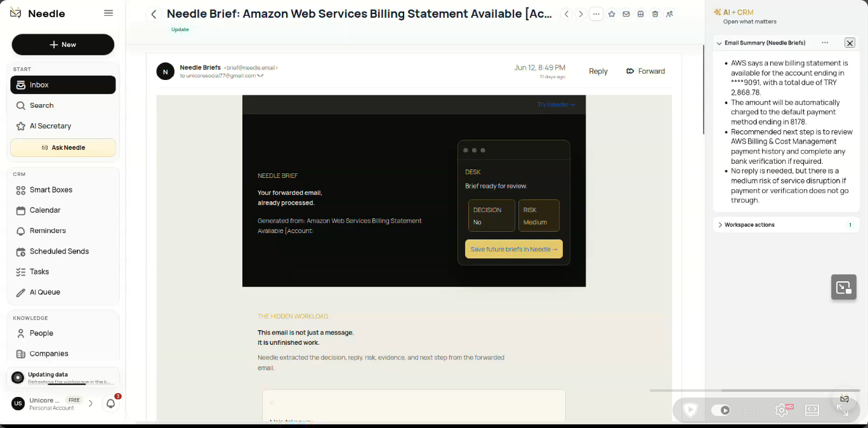
Task: Click the FREE plan badge
Action: (x=74, y=400)
